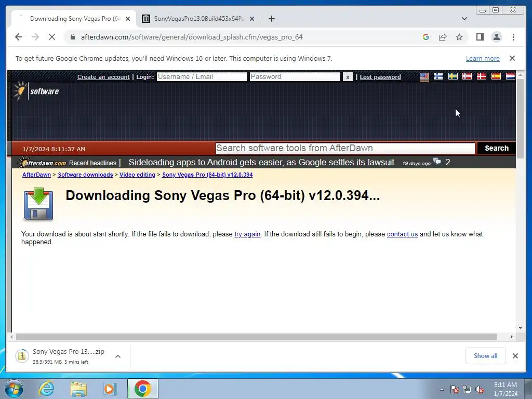Image resolution: width=532 pixels, height=399 pixels.
Task: Open Software downloads breadcrumb
Action: pyautogui.click(x=85, y=175)
